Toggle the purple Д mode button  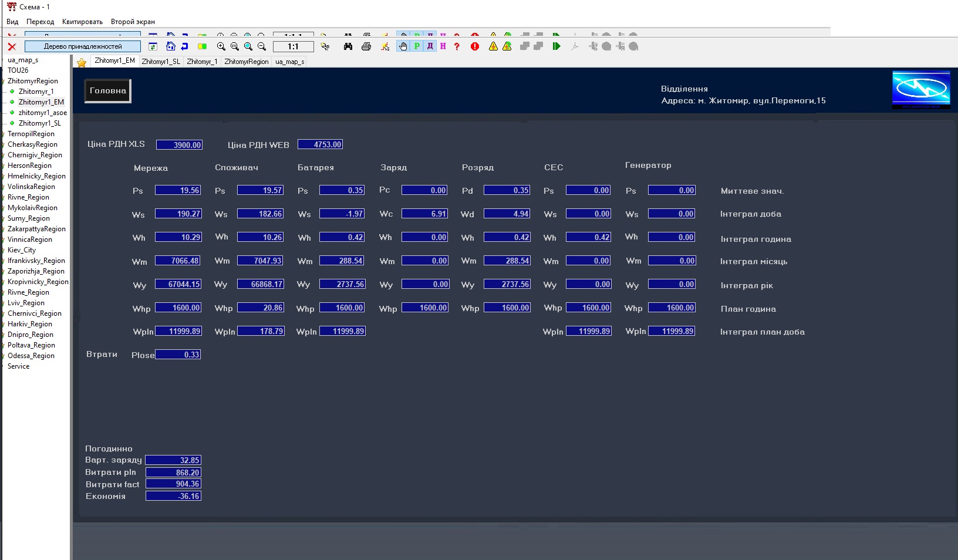[x=430, y=46]
